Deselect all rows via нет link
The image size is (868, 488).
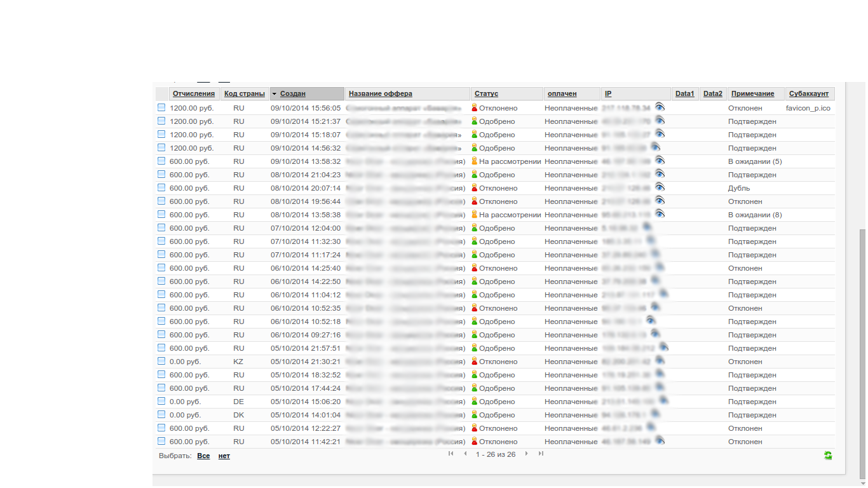(x=224, y=456)
